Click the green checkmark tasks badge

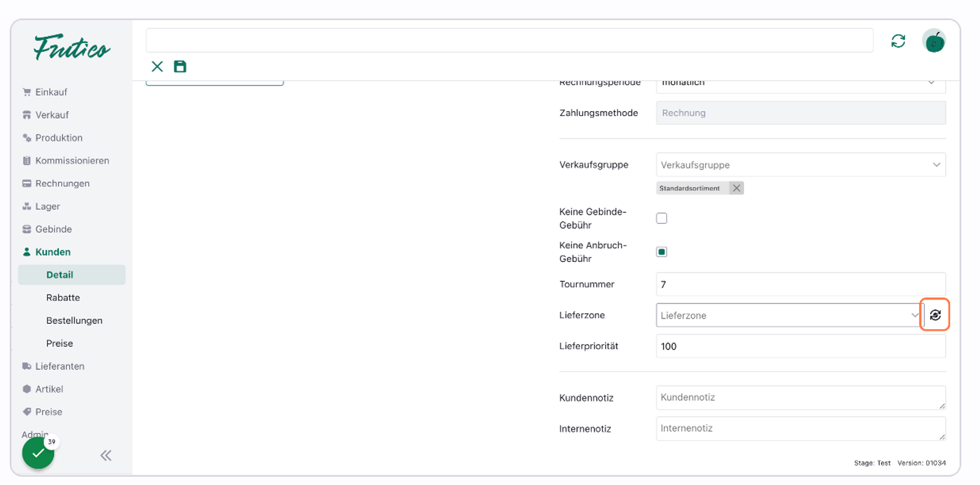pos(38,453)
